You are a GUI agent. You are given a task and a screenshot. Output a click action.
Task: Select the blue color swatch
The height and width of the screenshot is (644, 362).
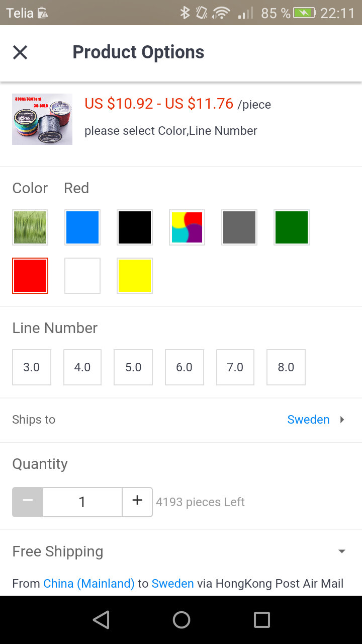tap(82, 227)
